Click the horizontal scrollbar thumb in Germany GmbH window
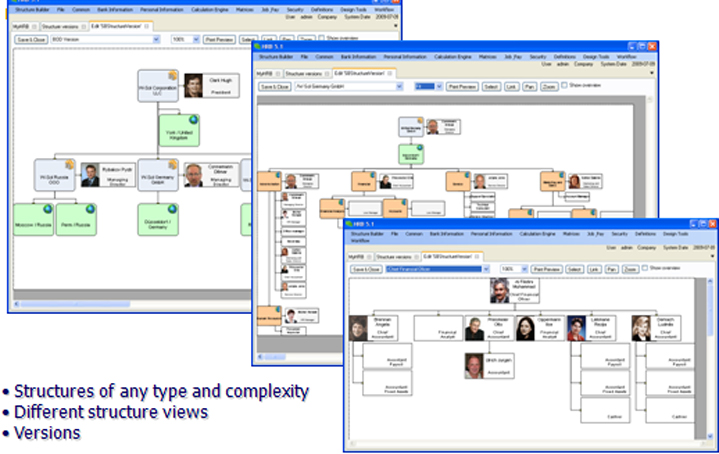719x454 pixels. (x=275, y=357)
